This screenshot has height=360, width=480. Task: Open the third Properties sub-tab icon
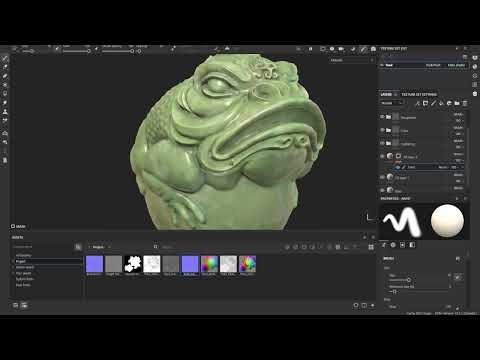(x=403, y=245)
